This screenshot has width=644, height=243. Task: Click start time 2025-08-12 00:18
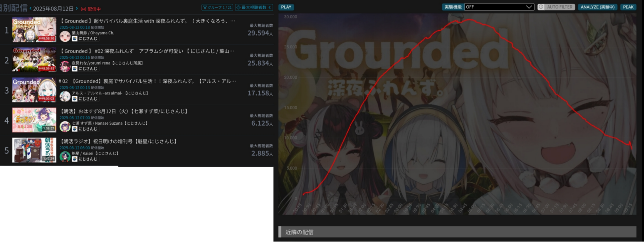[x=74, y=27]
